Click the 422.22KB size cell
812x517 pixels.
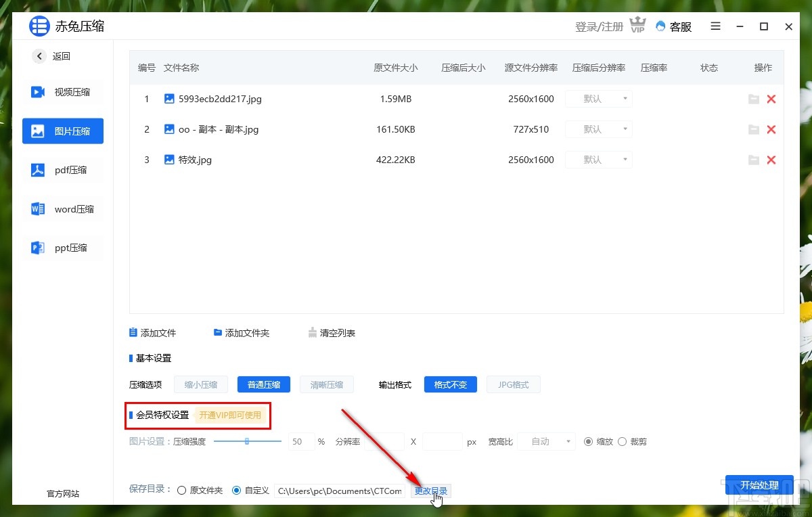(x=396, y=160)
